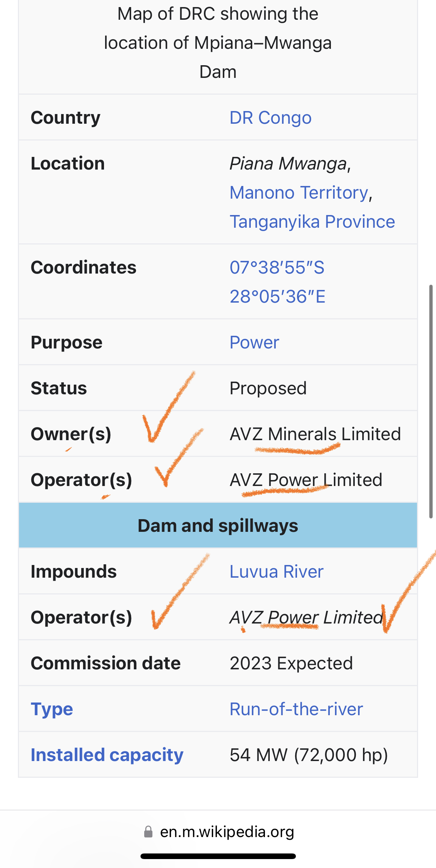The image size is (436, 868).
Task: Follow the Run-of-the-river link
Action: click(x=296, y=709)
